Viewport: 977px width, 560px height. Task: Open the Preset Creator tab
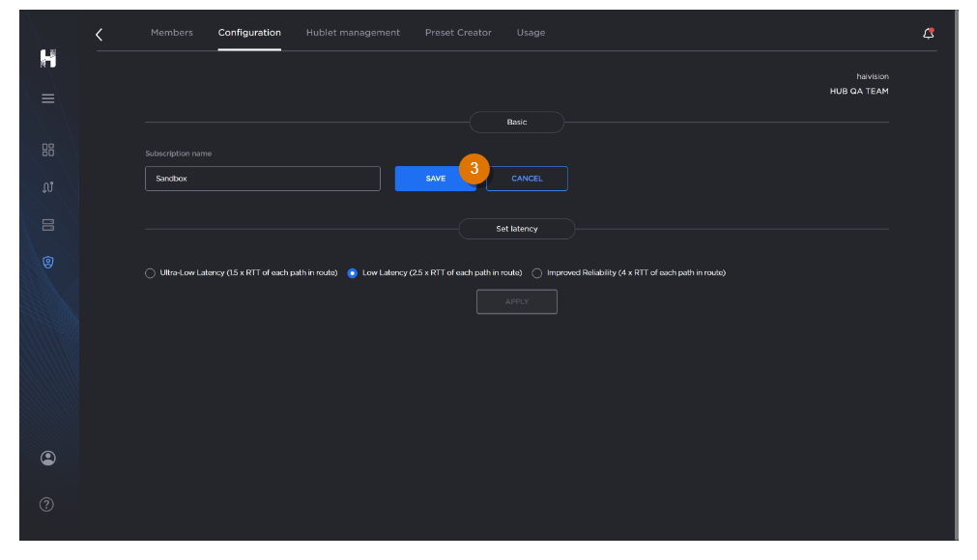click(458, 33)
